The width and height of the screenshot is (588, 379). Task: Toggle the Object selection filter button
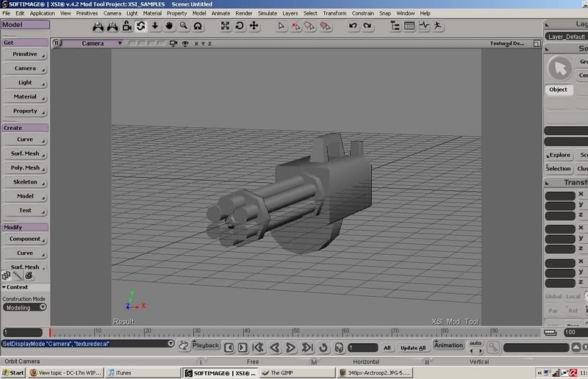[x=559, y=90]
